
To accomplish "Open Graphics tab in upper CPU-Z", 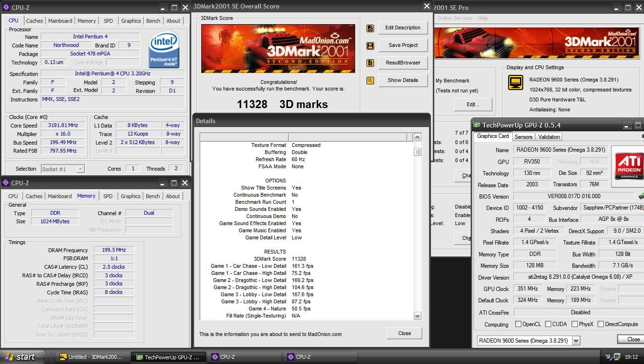I will [131, 21].
